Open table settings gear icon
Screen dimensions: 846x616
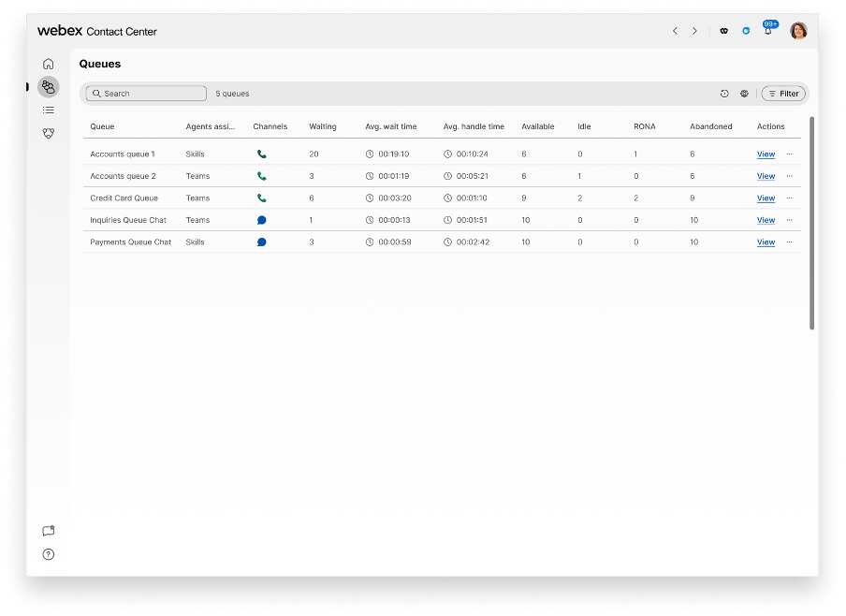744,94
